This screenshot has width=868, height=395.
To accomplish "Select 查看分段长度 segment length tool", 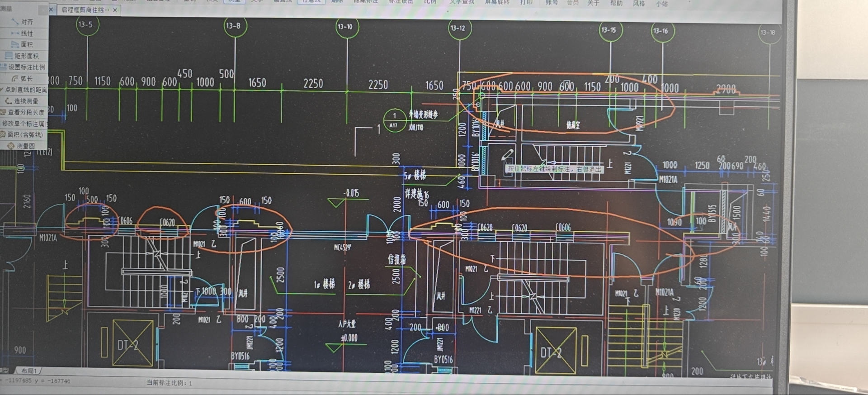I will click(x=23, y=112).
